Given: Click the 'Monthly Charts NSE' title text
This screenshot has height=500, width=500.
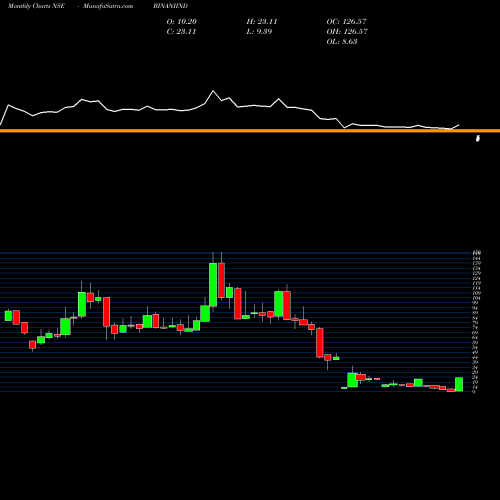Looking at the screenshot, I should coord(36,6).
